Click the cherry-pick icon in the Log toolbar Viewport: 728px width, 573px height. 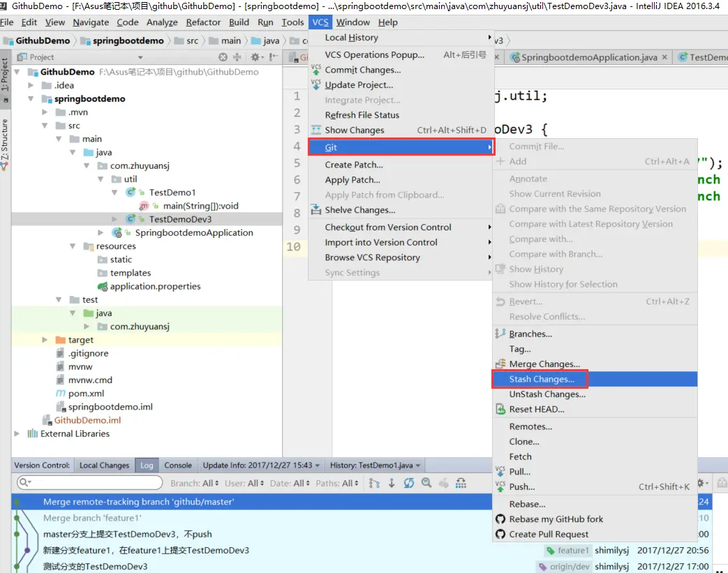tap(443, 484)
